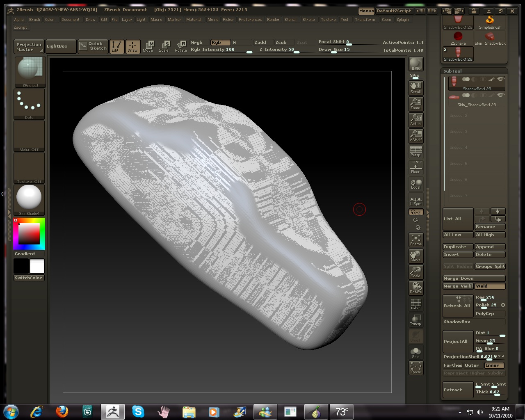Click the ReMesh All button
This screenshot has width=525, height=420.
(x=458, y=306)
